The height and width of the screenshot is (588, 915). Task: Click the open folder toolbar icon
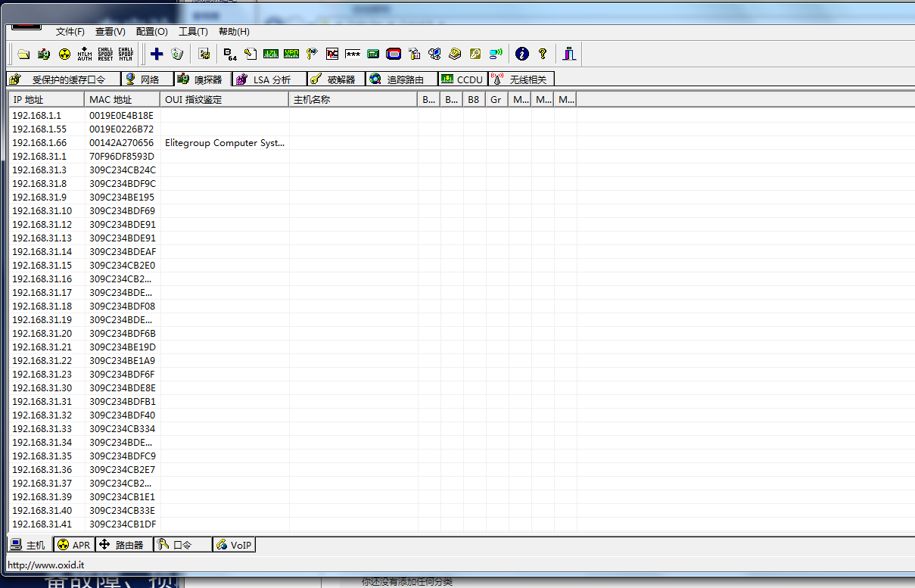23,54
